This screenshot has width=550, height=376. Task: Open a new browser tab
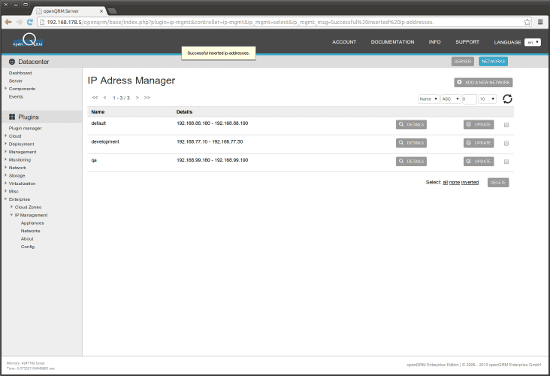pyautogui.click(x=112, y=11)
